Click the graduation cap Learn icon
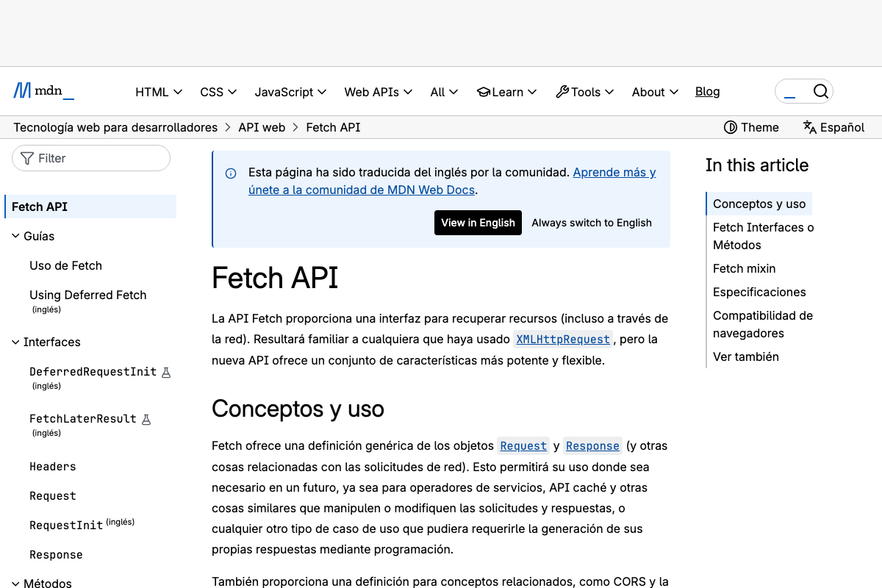The width and height of the screenshot is (882, 588). tap(484, 92)
